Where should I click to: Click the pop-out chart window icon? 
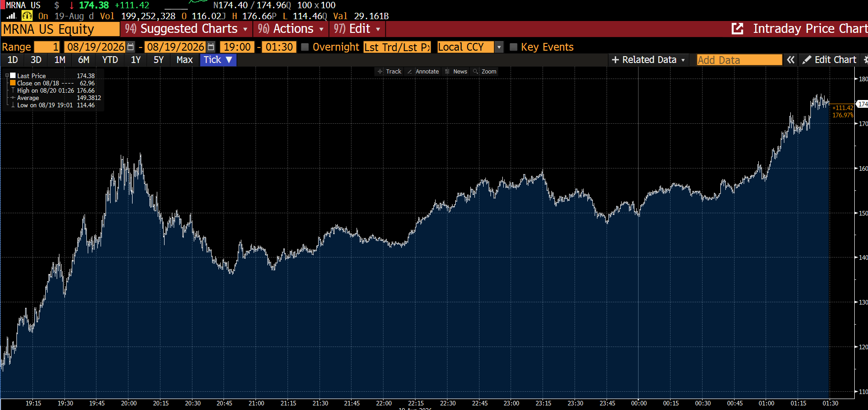click(737, 29)
